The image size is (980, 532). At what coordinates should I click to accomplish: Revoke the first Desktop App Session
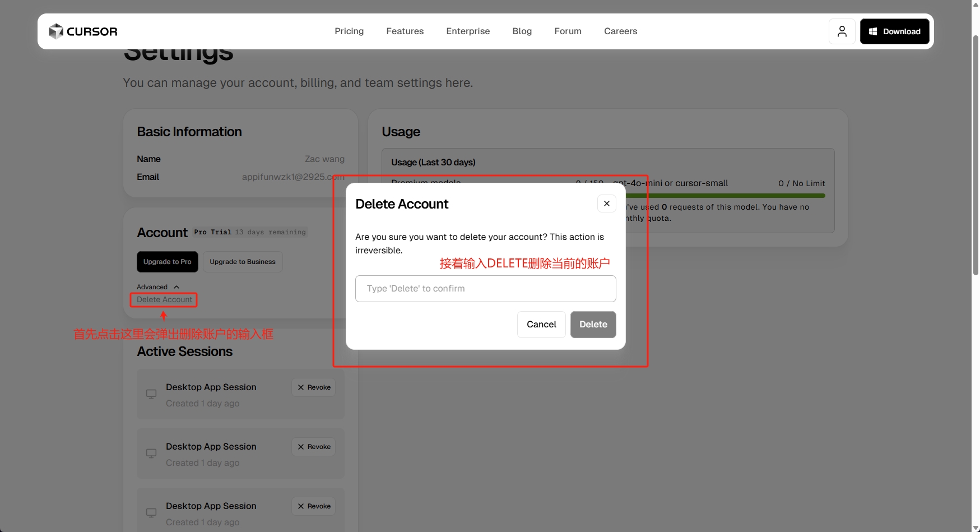pos(314,387)
